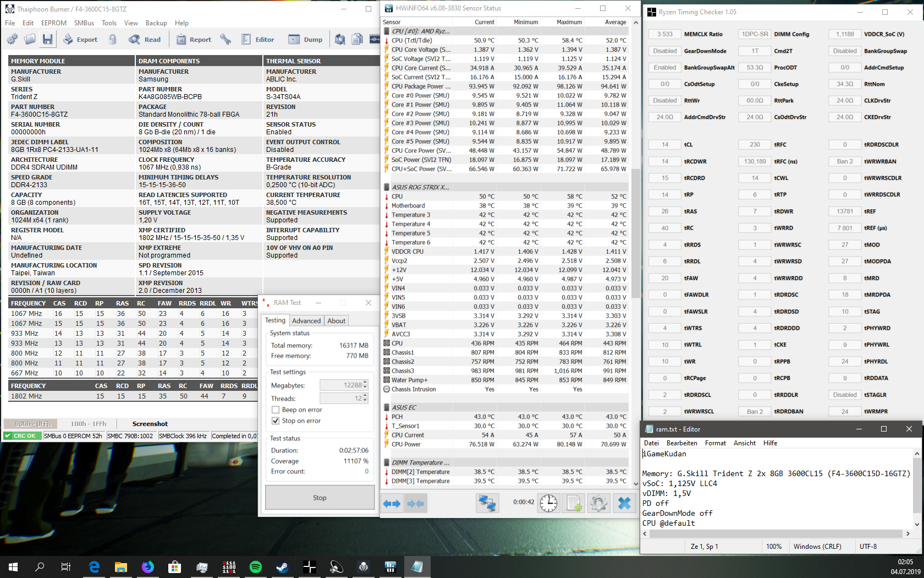
Task: Click the 100h - 1FFh address range tab
Action: 89,424
